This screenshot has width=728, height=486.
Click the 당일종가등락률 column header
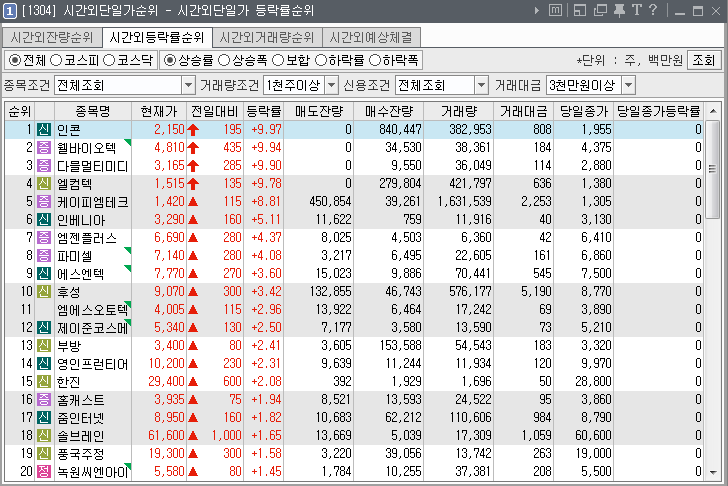[x=658, y=111]
